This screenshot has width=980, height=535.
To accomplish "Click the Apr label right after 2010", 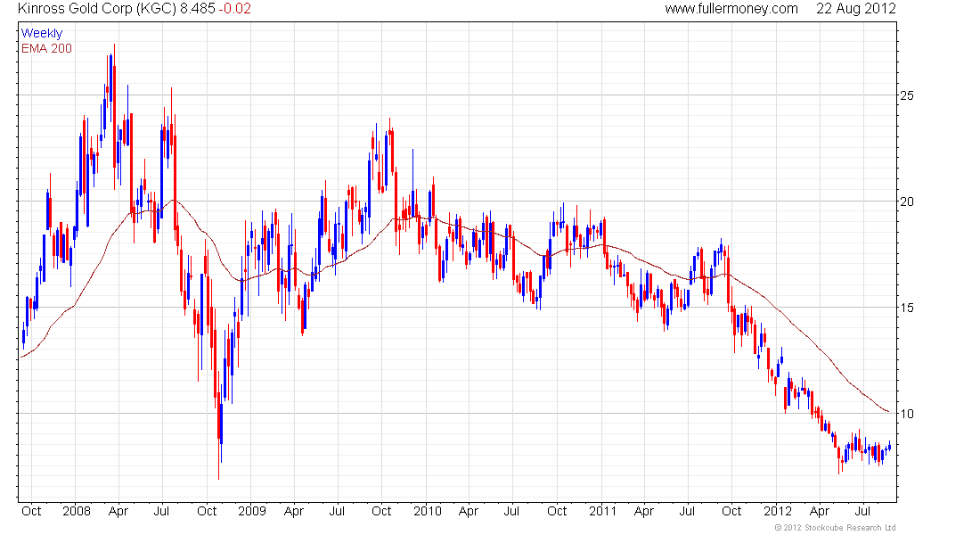I will pos(468,511).
